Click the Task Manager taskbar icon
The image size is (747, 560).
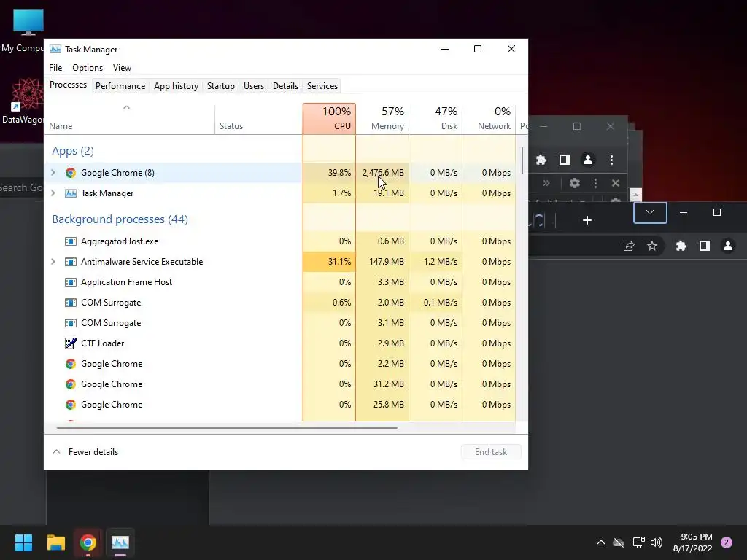point(120,542)
